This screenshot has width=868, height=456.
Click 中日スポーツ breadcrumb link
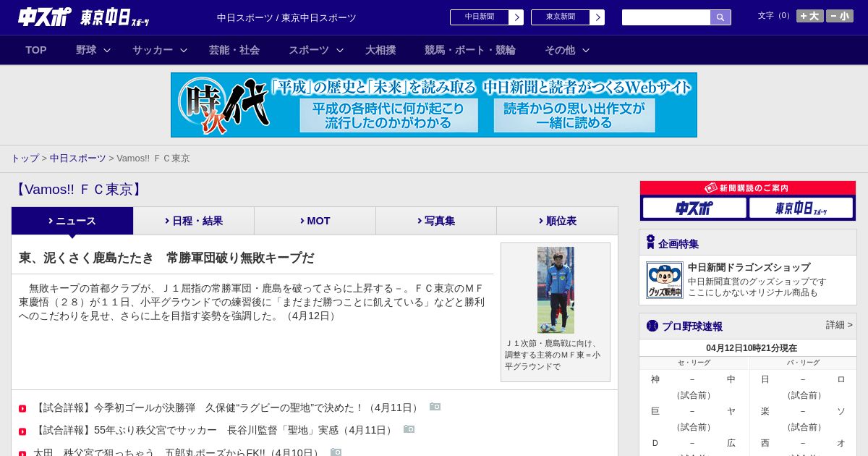click(x=77, y=158)
